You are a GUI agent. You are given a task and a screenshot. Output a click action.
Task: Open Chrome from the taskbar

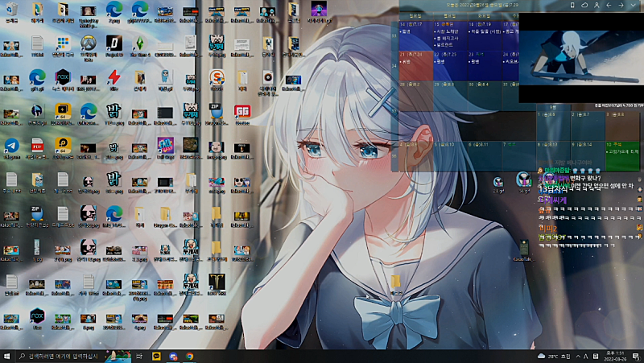tap(189, 356)
